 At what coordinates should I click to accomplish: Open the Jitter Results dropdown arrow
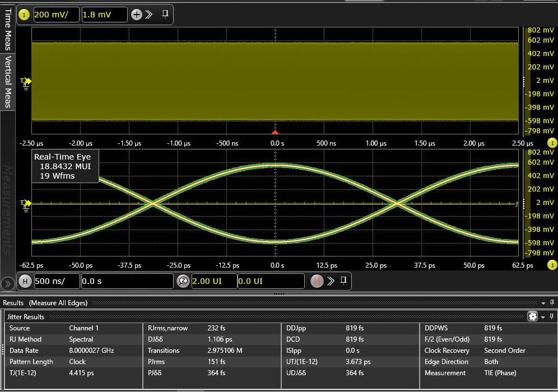pyautogui.click(x=543, y=317)
